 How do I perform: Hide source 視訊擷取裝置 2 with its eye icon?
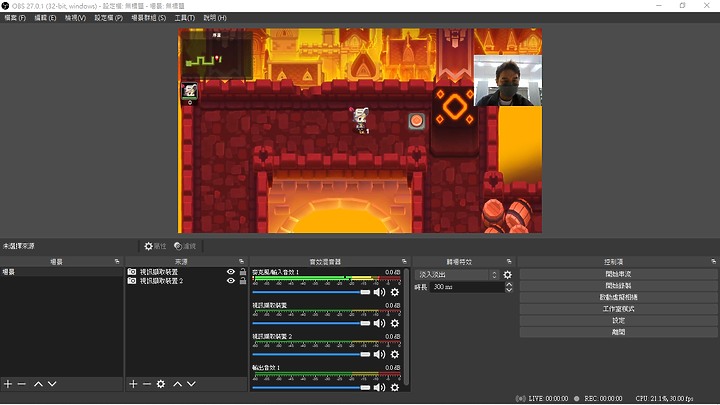tap(231, 281)
